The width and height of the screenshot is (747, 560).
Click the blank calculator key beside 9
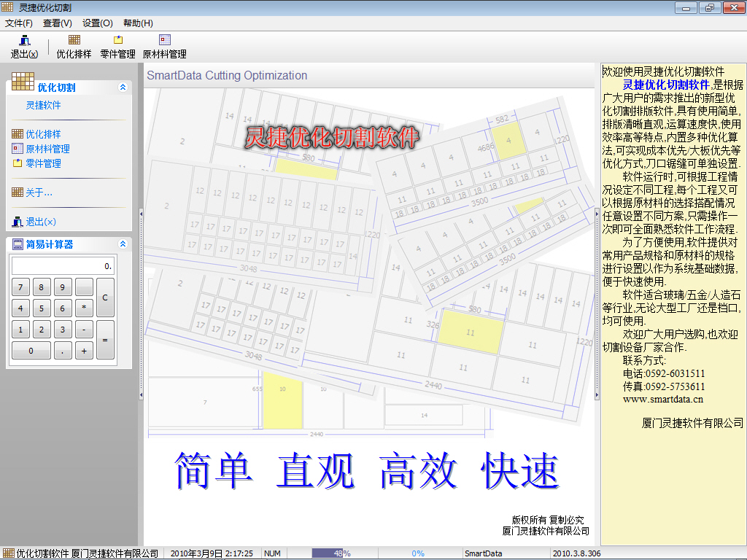[x=84, y=287]
